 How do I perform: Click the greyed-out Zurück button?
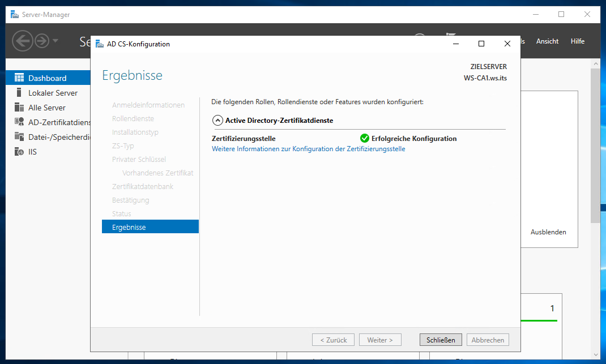click(333, 340)
